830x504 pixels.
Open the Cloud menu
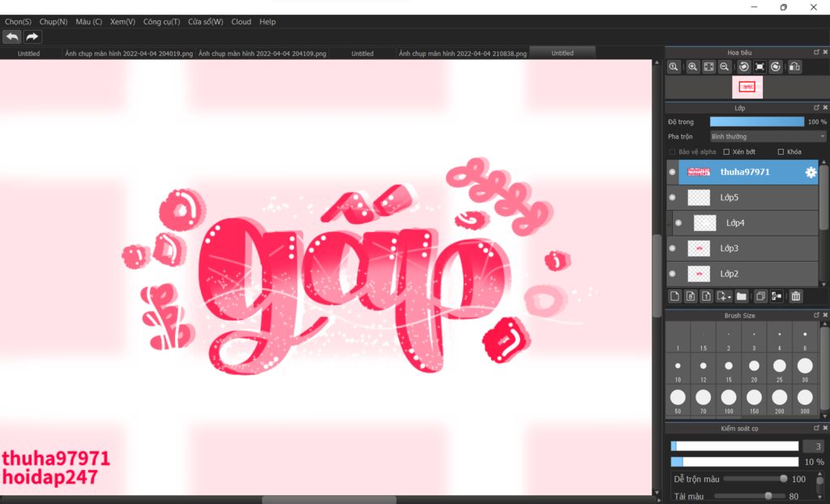point(242,22)
